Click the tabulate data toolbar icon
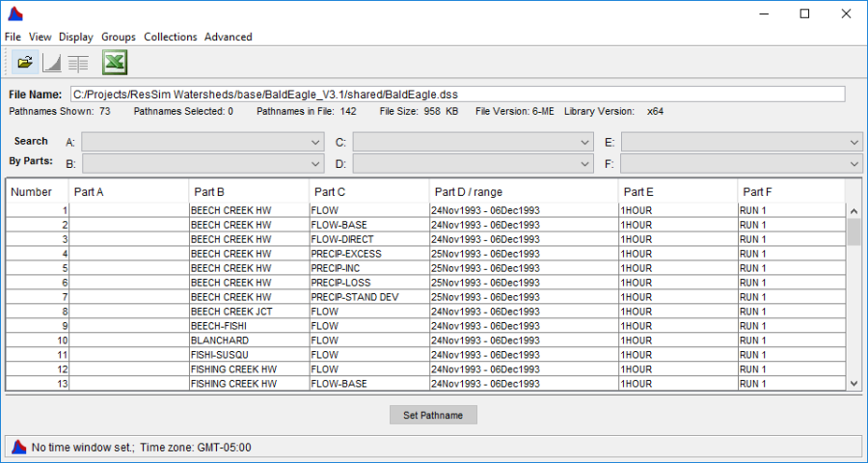Image resolution: width=868 pixels, height=463 pixels. 78,63
